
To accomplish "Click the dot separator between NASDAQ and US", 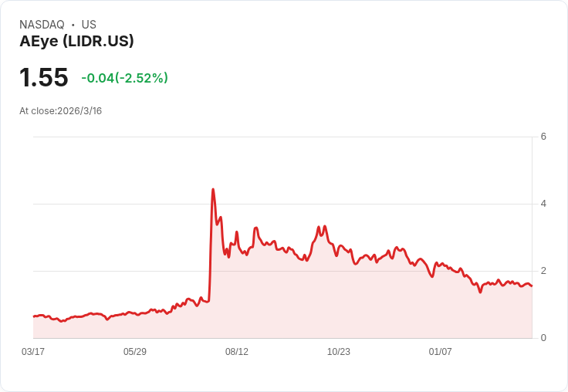I will (73, 25).
